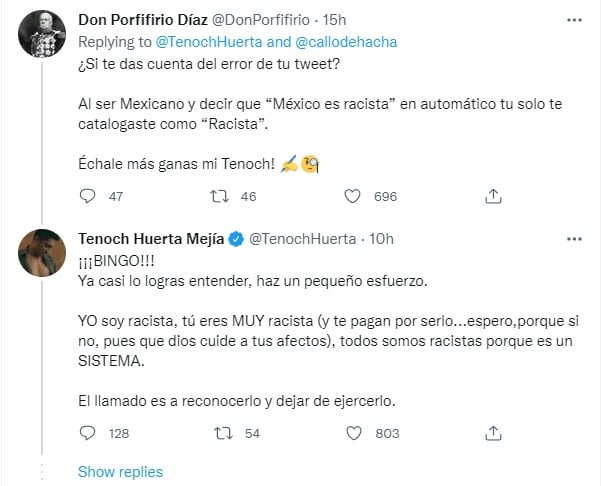Screen dimensions: 601x486
Task: Share Tenoch Huerta's tweet
Action: (x=492, y=433)
